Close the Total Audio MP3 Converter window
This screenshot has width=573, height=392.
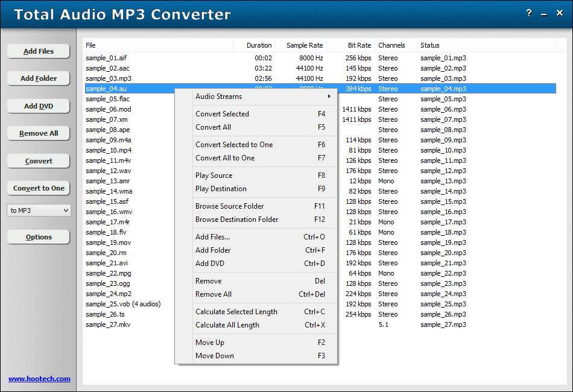pos(560,13)
